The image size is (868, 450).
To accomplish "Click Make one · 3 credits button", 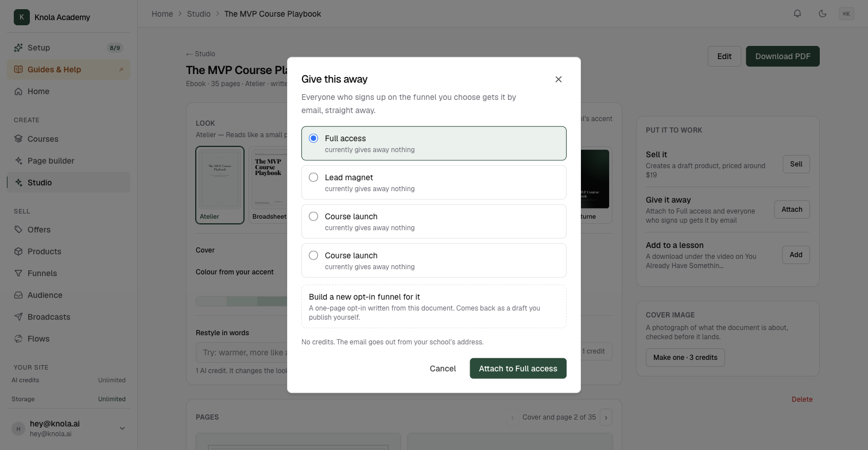I will click(685, 358).
